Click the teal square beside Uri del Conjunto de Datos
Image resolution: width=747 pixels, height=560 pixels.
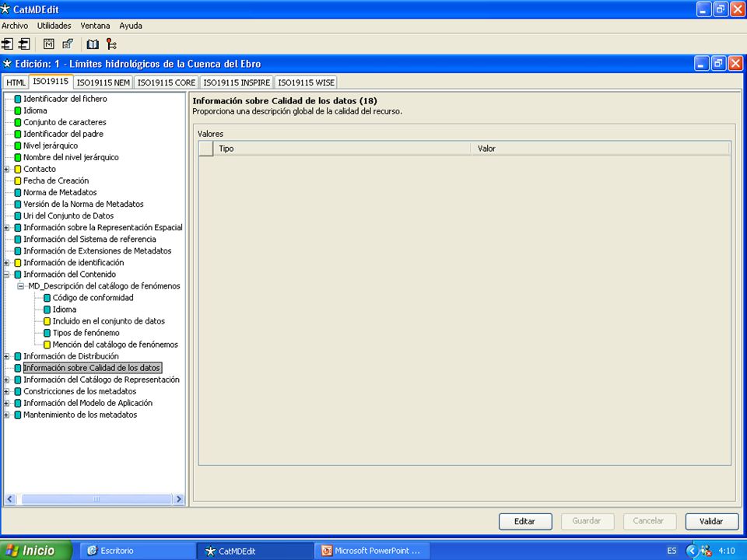click(x=18, y=216)
